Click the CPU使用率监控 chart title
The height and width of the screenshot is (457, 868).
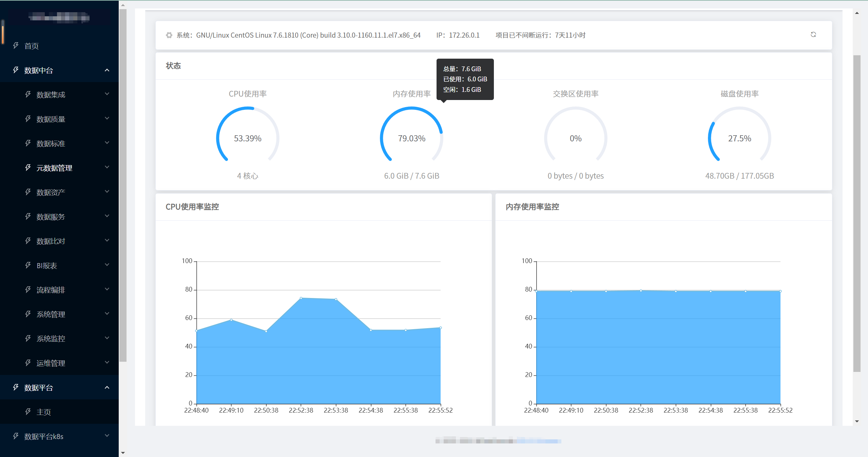tap(192, 207)
